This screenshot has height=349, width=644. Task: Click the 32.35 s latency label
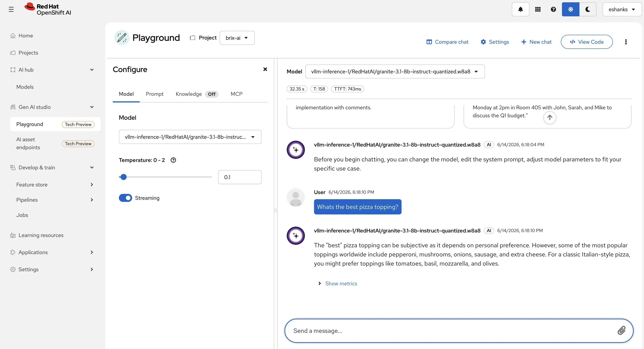click(x=297, y=89)
